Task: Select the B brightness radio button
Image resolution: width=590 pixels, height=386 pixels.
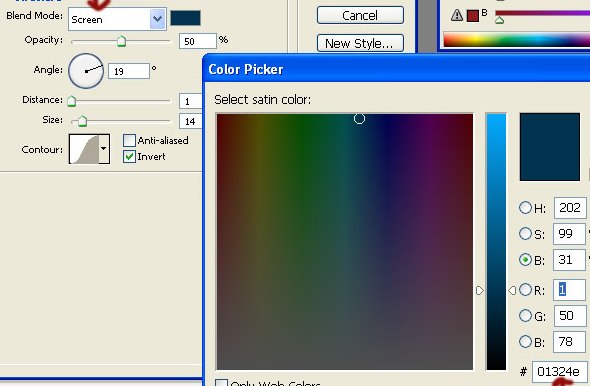Action: coord(525,260)
